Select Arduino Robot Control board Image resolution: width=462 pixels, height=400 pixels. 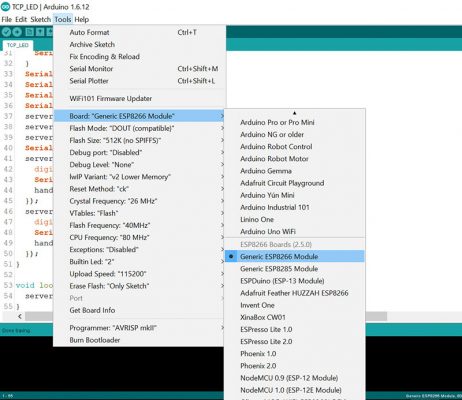click(x=295, y=147)
